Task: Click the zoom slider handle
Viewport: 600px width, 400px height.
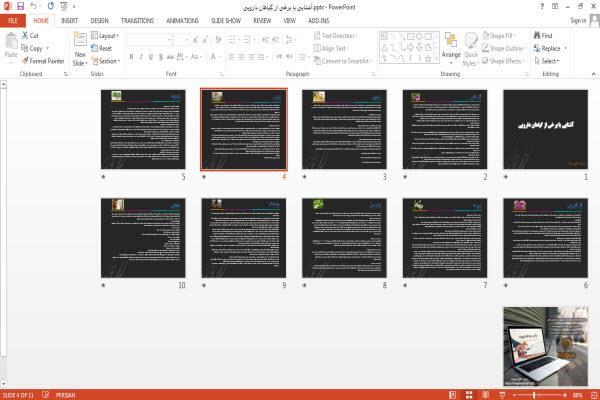Action: pyautogui.click(x=534, y=395)
